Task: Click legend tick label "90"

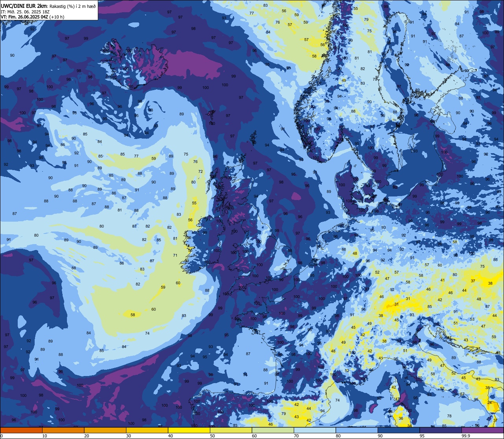Action: [380, 436]
